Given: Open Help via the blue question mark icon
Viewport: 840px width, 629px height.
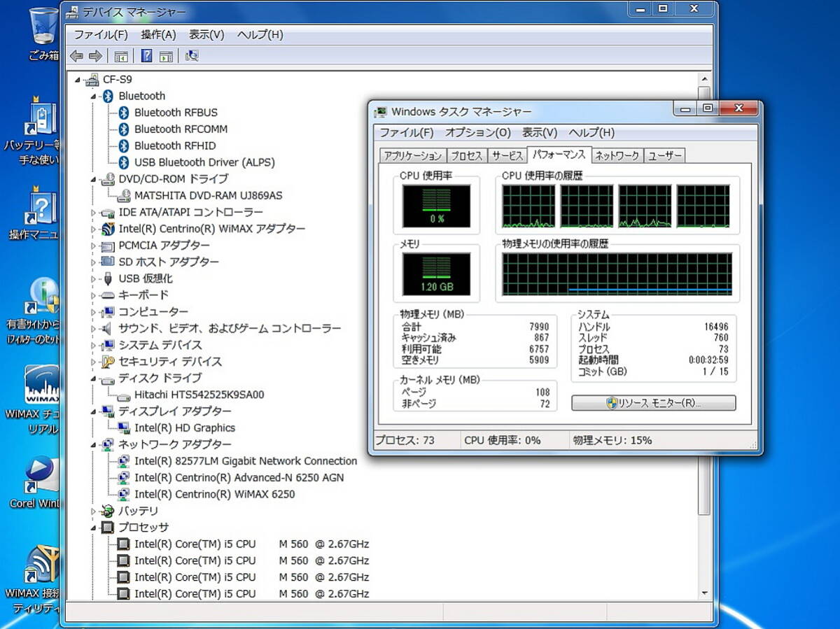Looking at the screenshot, I should (147, 56).
